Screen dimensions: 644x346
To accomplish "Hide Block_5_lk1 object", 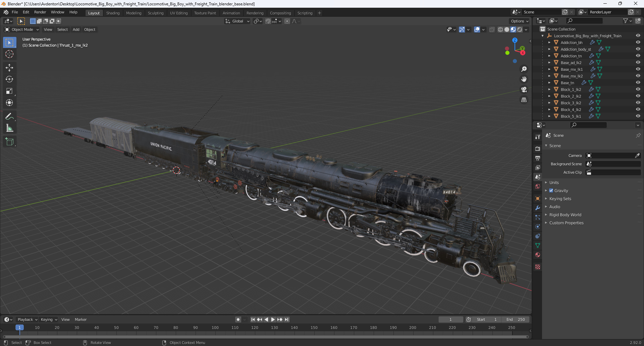I will (638, 116).
